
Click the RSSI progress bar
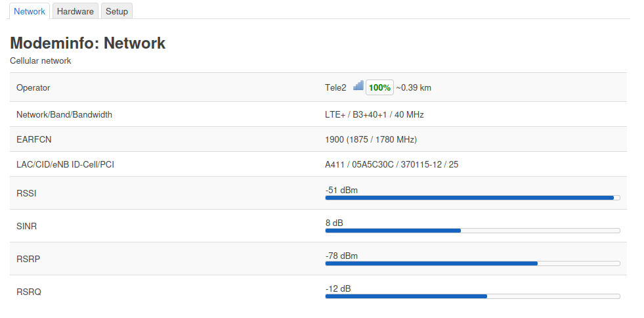[472, 198]
